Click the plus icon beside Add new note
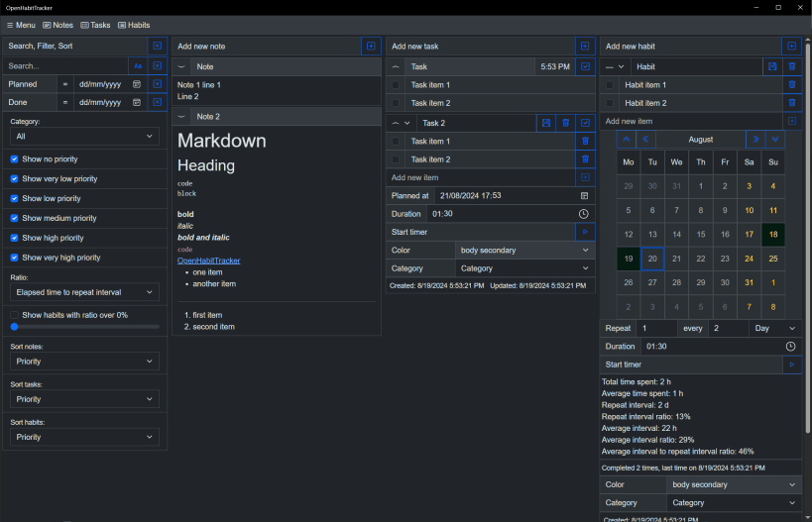 pyautogui.click(x=371, y=46)
